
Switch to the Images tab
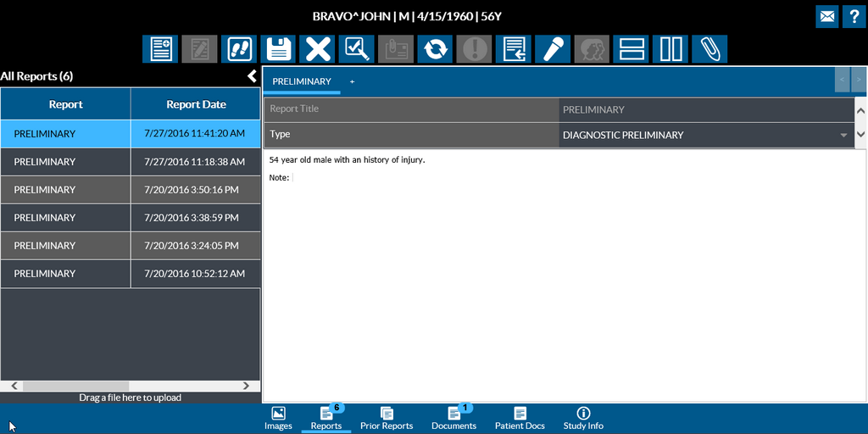[x=278, y=418]
